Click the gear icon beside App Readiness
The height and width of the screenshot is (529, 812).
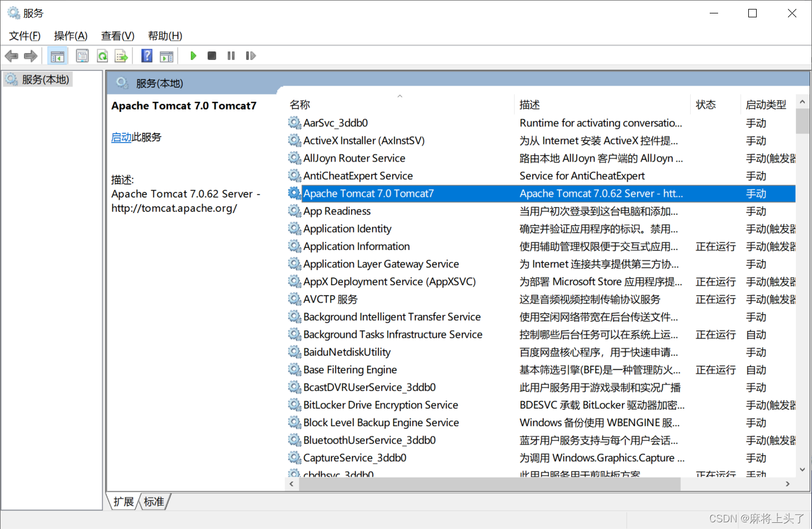(295, 211)
